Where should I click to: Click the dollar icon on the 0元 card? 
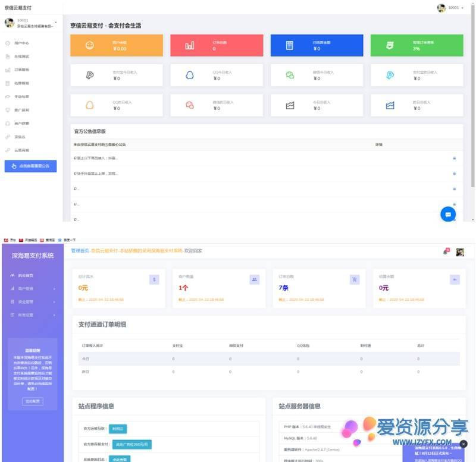[154, 279]
